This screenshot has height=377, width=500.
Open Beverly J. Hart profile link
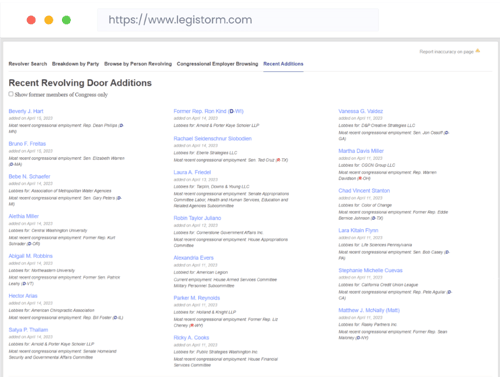[26, 111]
